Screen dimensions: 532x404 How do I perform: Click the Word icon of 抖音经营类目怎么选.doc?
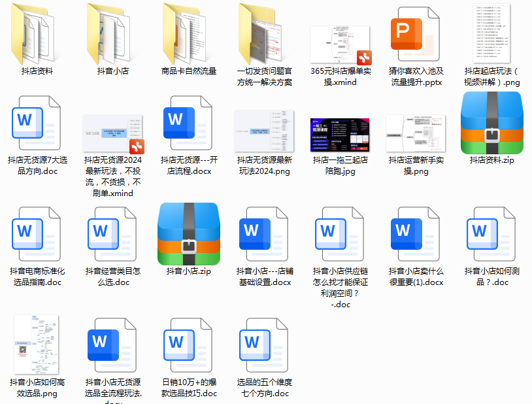point(112,234)
